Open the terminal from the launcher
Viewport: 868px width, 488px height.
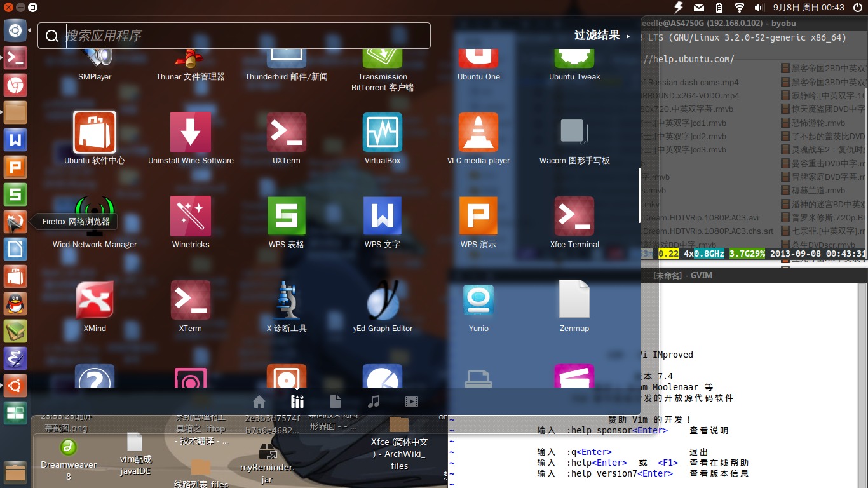point(15,58)
